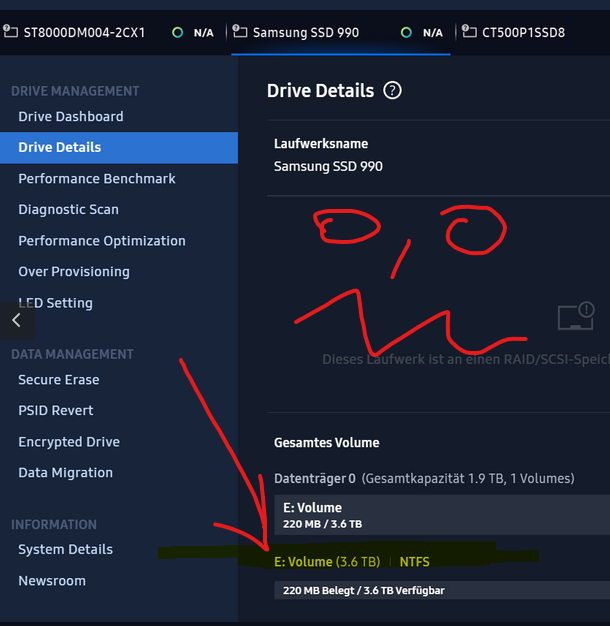
Task: Click the drive icon beside CT500P1SSD8
Action: coord(469,32)
